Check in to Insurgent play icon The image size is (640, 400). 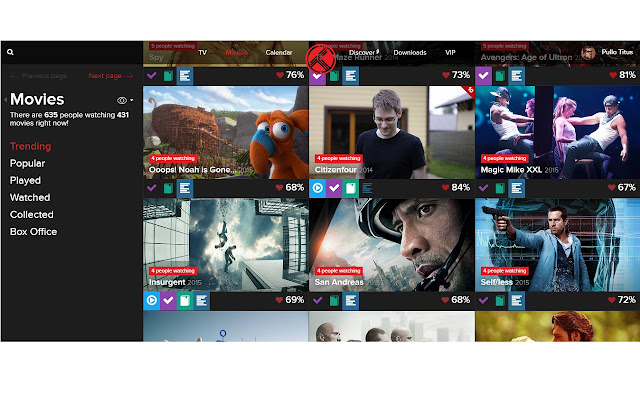(151, 301)
